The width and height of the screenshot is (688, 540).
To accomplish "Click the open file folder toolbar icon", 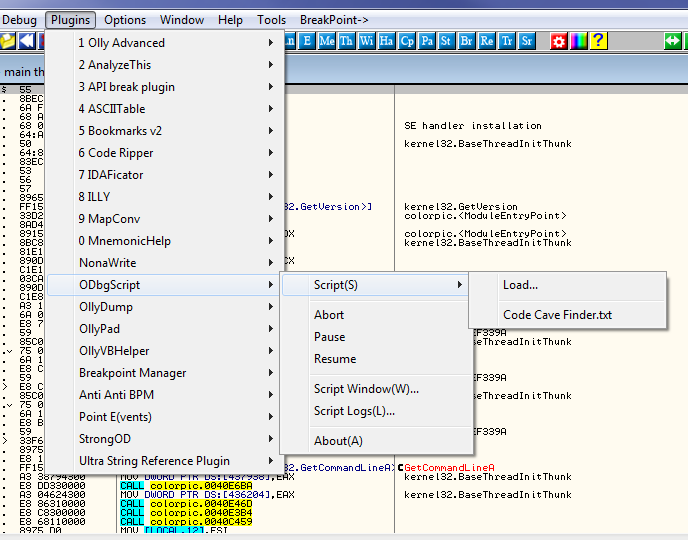I will 7,41.
